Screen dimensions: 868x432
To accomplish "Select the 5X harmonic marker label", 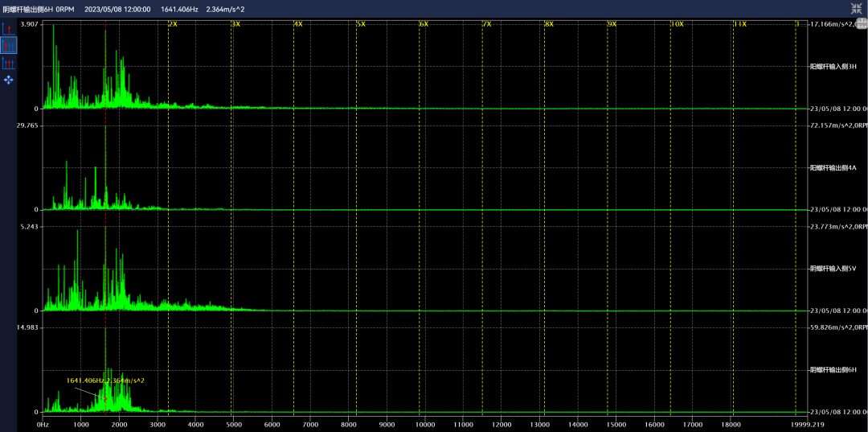I will point(361,24).
